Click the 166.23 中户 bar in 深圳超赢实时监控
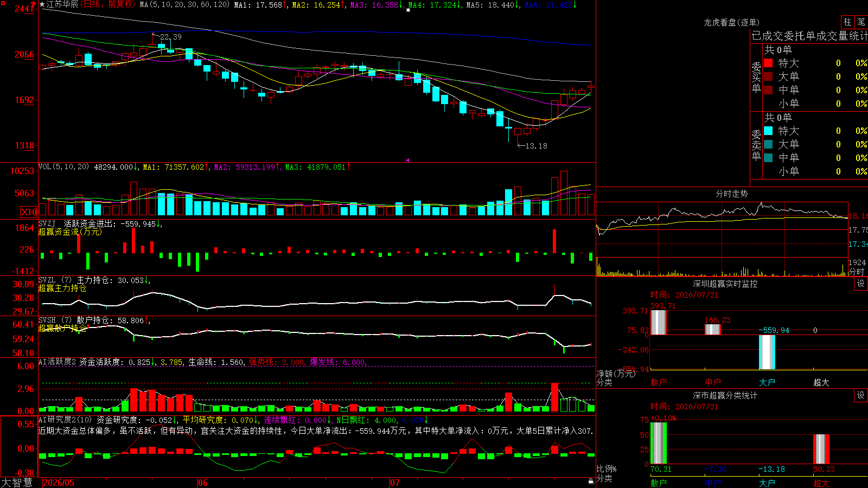868x488 pixels. (713, 329)
